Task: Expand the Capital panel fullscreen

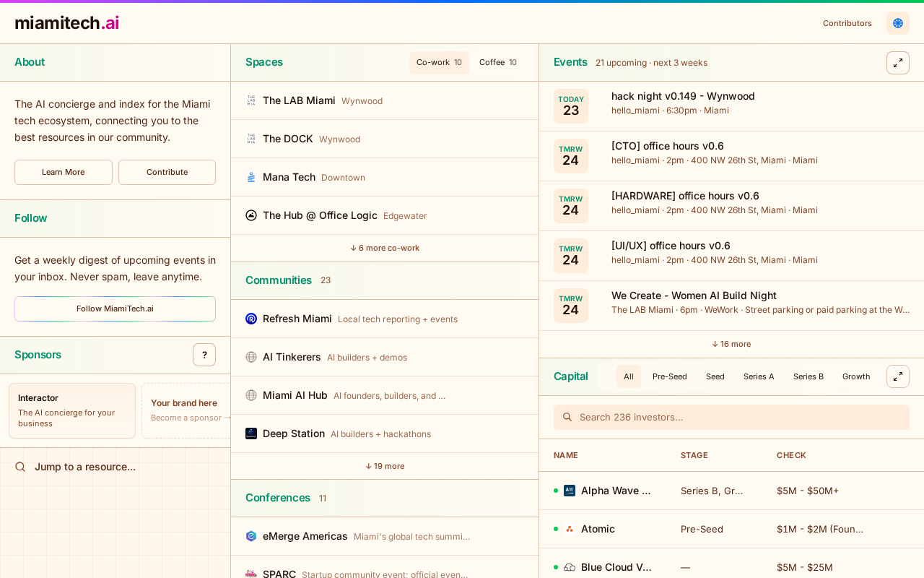Action: (x=898, y=376)
